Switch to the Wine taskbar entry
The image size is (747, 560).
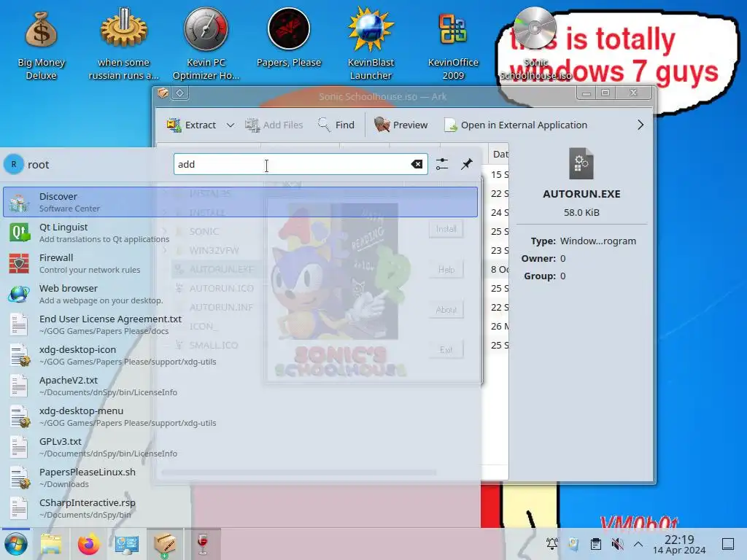coord(202,544)
